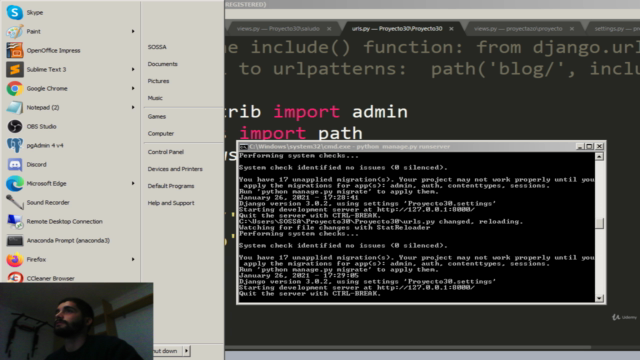Open Shut down options arrow
Image resolution: width=640 pixels, height=360 pixels.
187,351
